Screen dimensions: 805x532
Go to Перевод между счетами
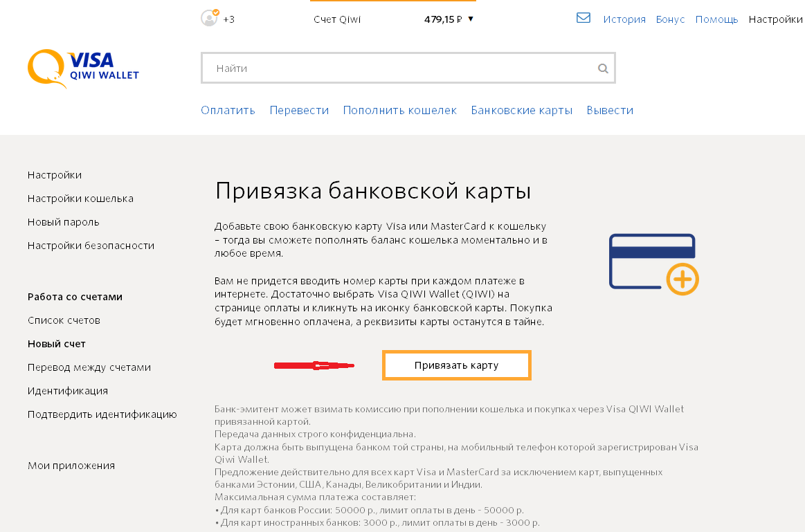click(89, 367)
